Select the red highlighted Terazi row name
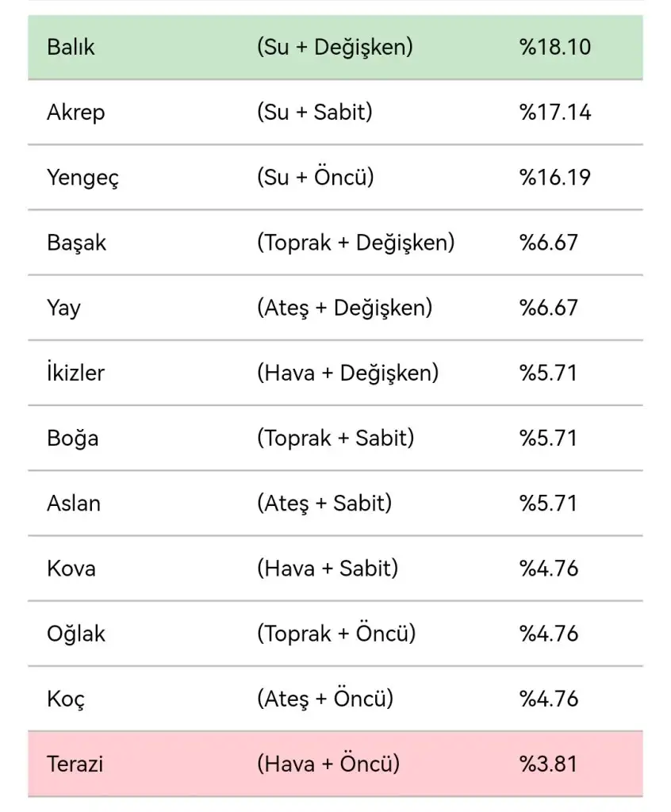The image size is (671, 812). [x=75, y=764]
